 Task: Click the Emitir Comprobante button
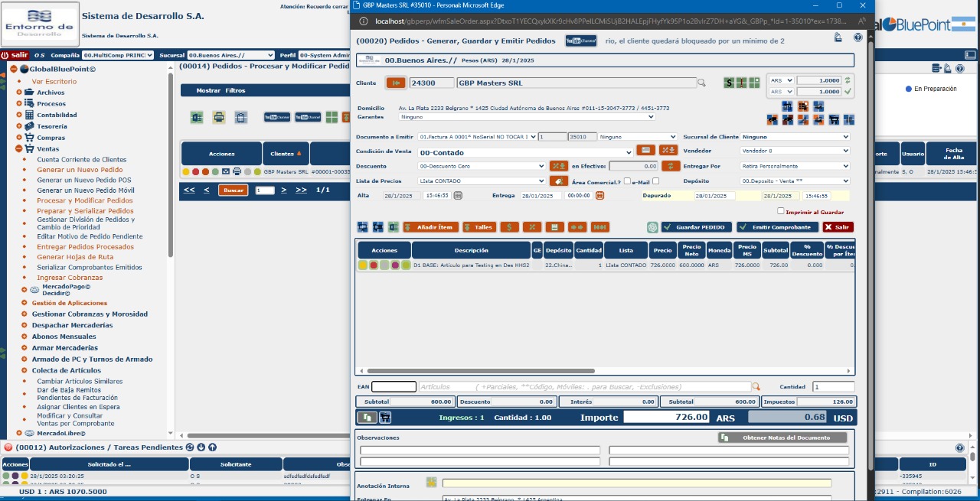coord(776,227)
